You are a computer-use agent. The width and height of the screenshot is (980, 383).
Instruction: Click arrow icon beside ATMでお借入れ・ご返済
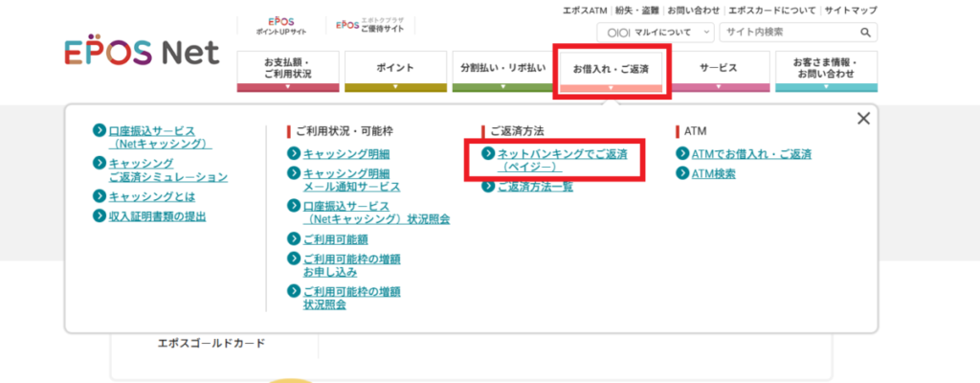tap(681, 153)
